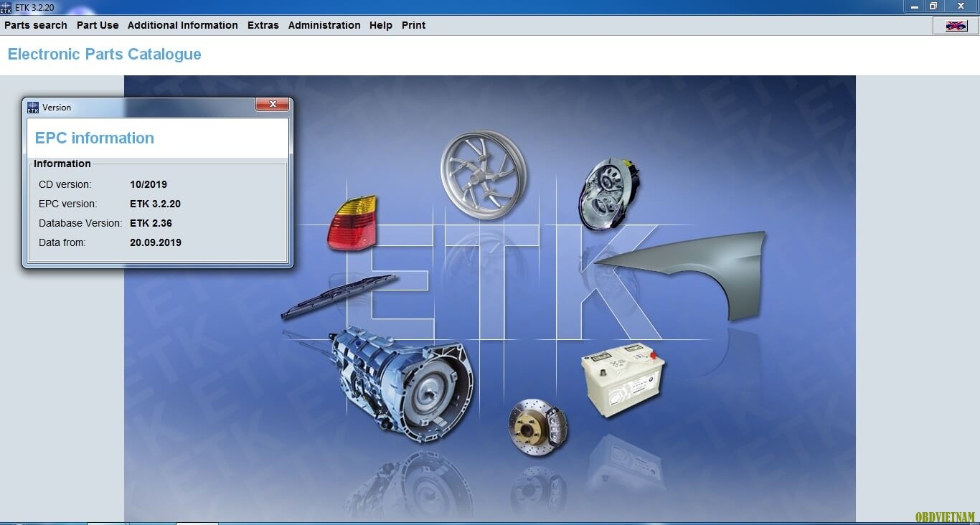This screenshot has height=525, width=980.
Task: Open the Parts search menu
Action: pos(36,25)
